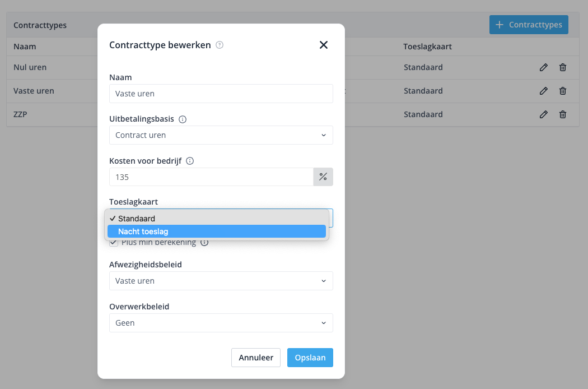Viewport: 588px width, 389px height.
Task: Show info for Plus min berekening
Action: pos(204,243)
